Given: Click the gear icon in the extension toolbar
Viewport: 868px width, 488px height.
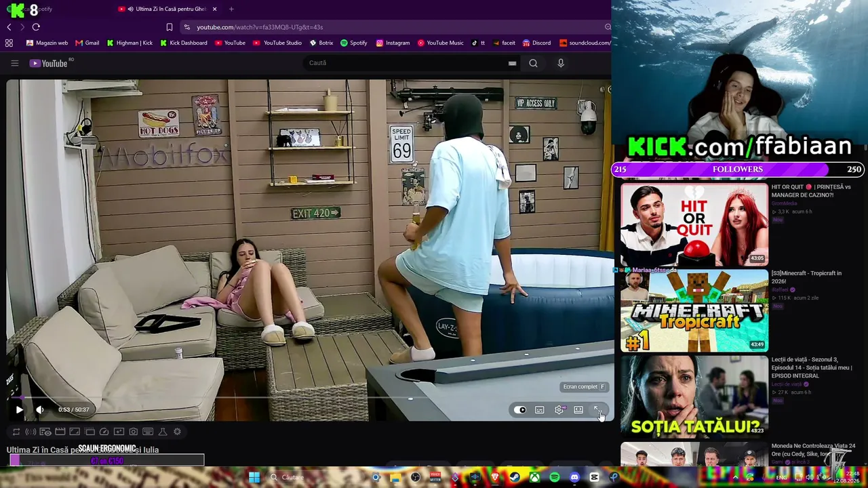Looking at the screenshot, I should tap(177, 432).
